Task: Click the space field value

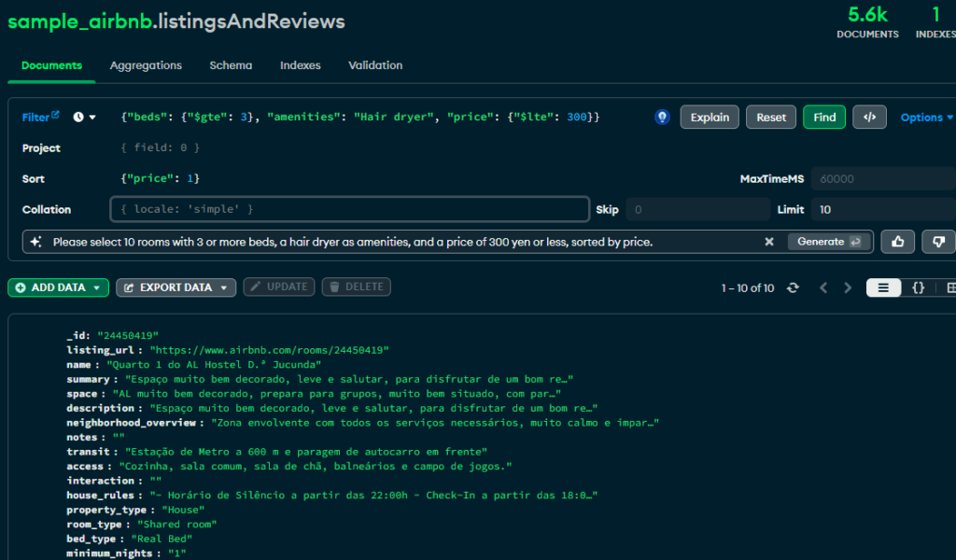Action: pos(337,394)
